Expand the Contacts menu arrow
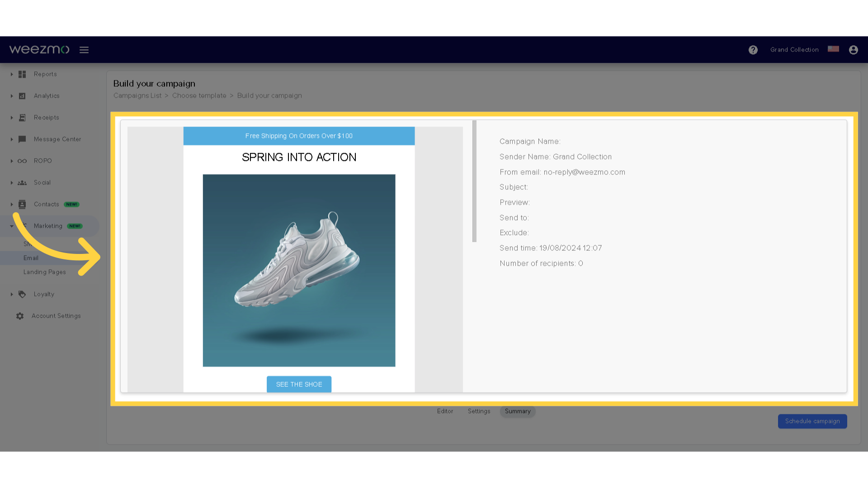This screenshot has height=488, width=868. pyautogui.click(x=12, y=204)
